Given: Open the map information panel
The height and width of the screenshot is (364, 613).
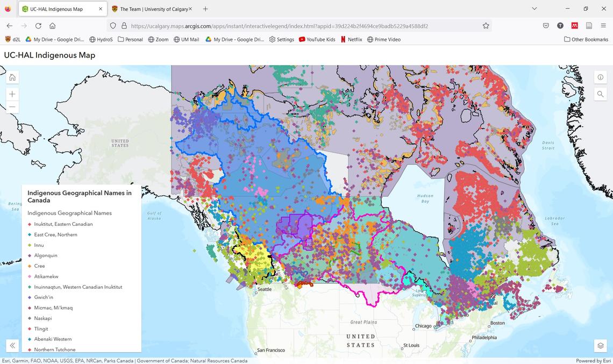Looking at the screenshot, I should pyautogui.click(x=600, y=77).
